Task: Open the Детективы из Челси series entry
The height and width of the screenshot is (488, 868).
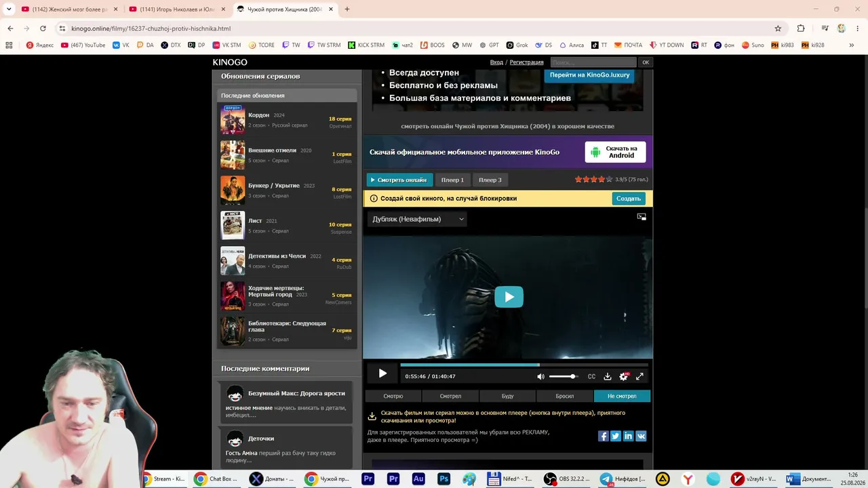Action: [287, 261]
